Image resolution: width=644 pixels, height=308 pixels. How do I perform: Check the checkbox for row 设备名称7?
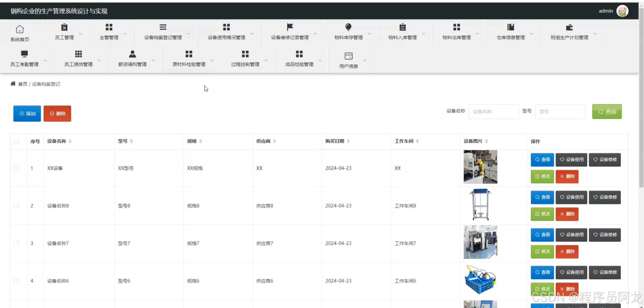tap(16, 243)
